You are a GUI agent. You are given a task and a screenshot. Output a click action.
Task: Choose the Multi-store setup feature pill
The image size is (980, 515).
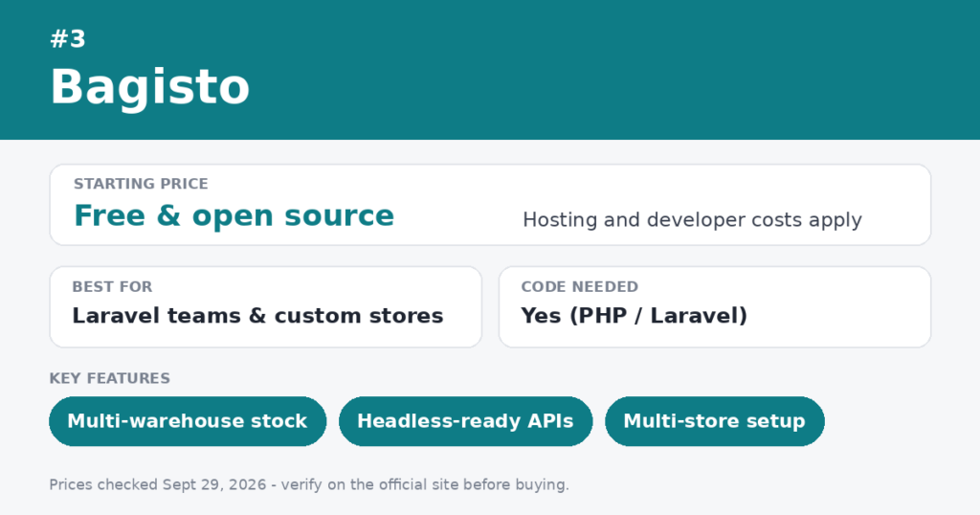point(714,421)
